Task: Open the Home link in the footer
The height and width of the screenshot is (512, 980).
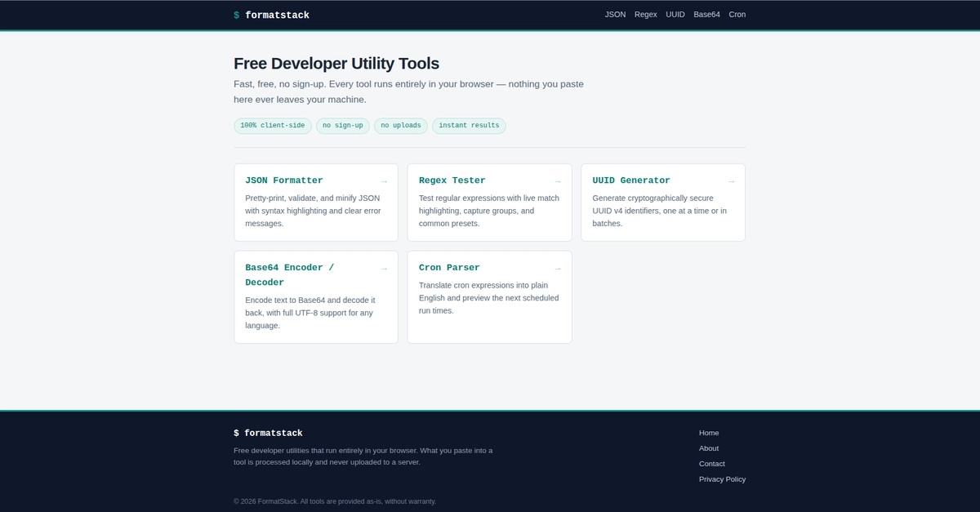Action: (709, 433)
